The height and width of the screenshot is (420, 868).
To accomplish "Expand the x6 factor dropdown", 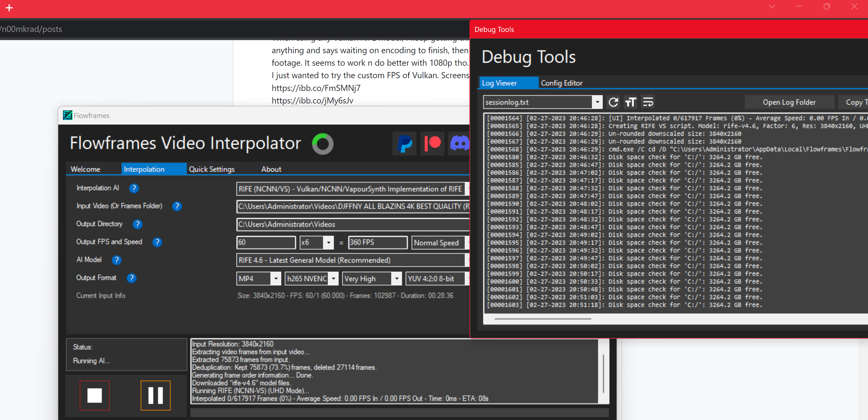I will (x=328, y=243).
